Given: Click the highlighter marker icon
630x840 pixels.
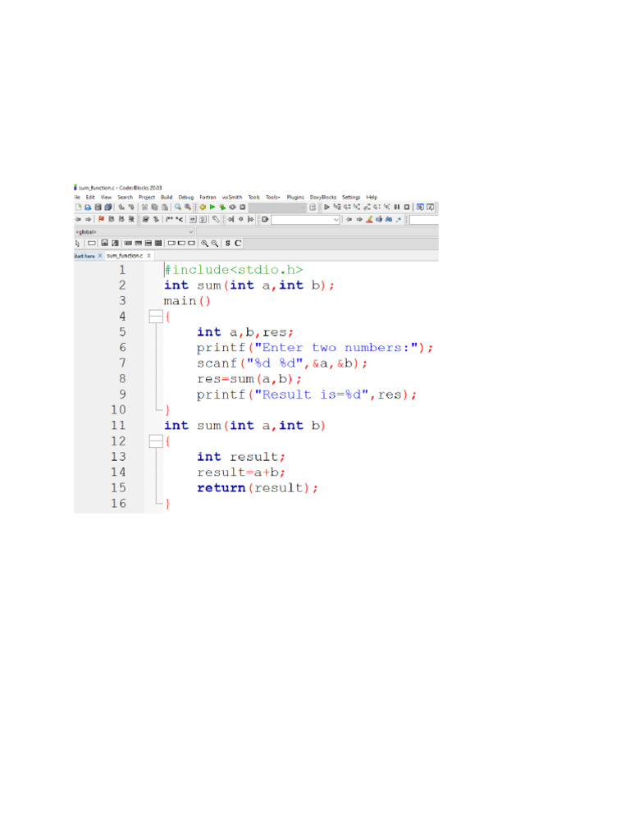Looking at the screenshot, I should point(369,219).
